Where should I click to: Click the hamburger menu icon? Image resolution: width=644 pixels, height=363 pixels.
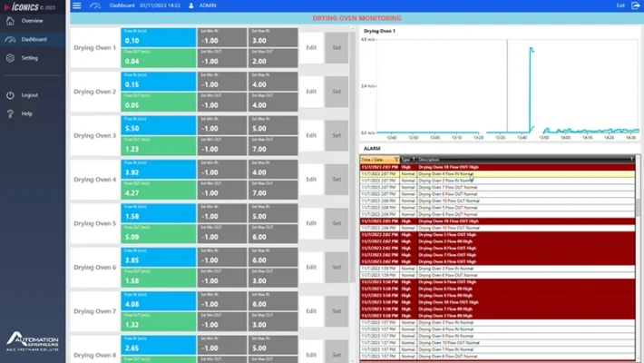[77, 5]
